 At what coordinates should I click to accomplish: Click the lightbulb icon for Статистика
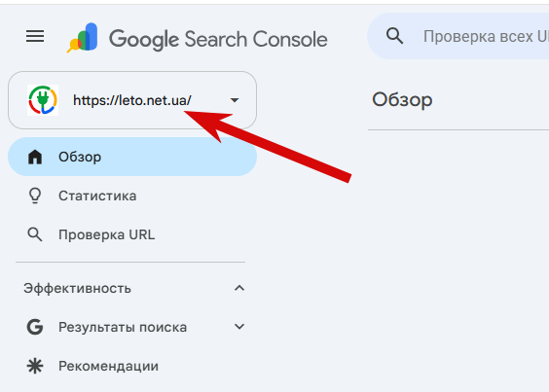[x=35, y=196]
